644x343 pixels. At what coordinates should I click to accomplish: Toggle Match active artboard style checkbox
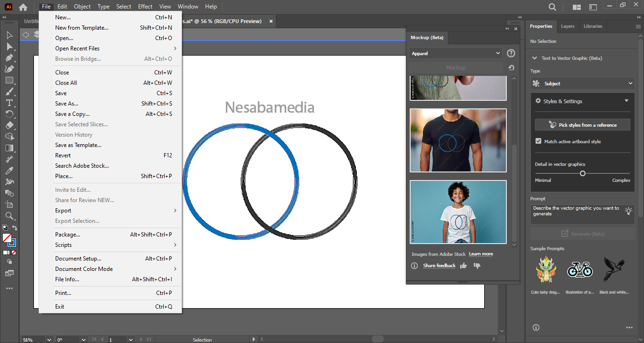coord(538,141)
